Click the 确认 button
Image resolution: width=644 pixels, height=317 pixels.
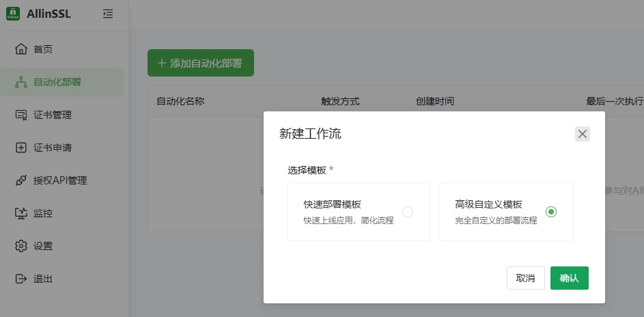coord(570,278)
